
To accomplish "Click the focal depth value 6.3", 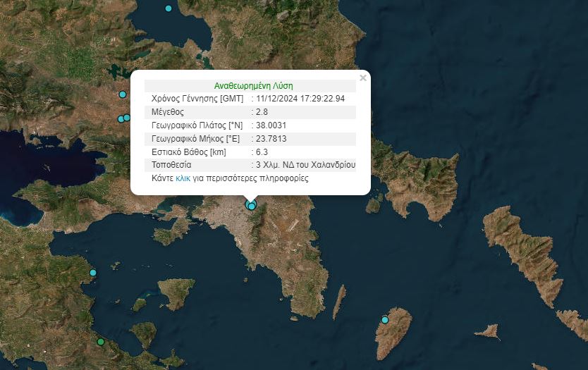I will pyautogui.click(x=262, y=152).
